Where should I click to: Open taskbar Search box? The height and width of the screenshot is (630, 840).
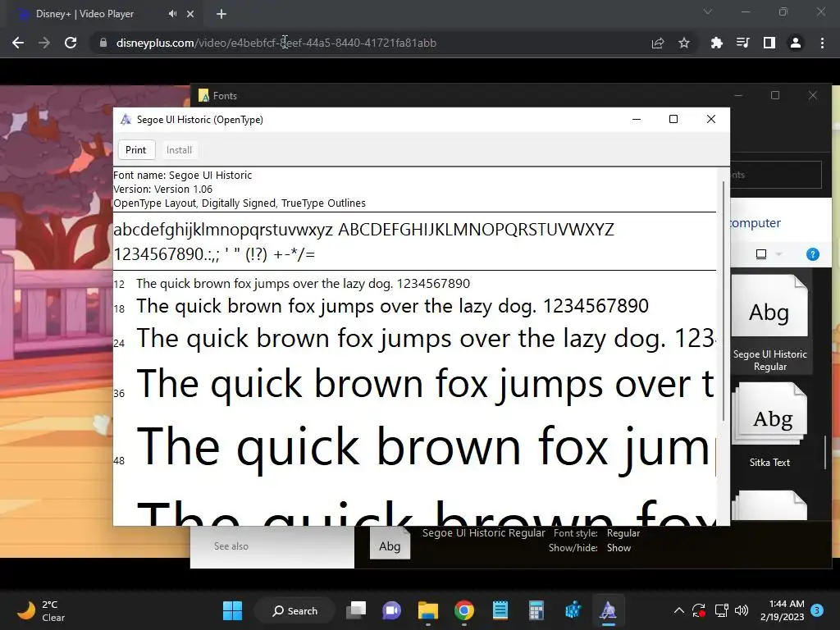click(294, 610)
